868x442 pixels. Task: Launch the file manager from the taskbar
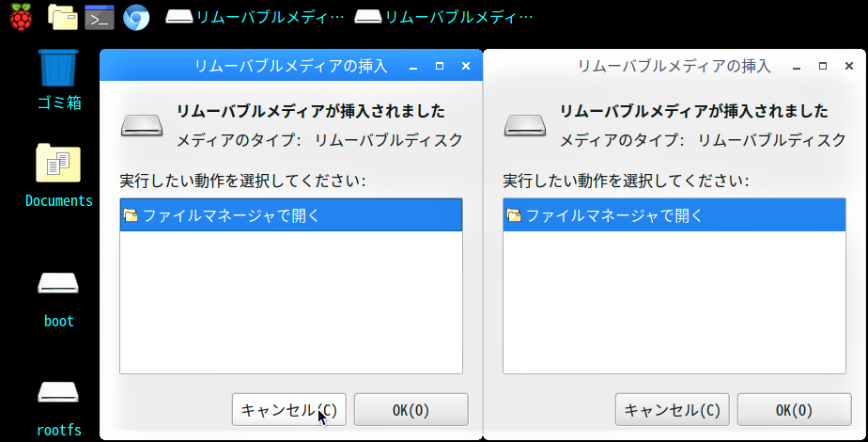click(x=63, y=17)
